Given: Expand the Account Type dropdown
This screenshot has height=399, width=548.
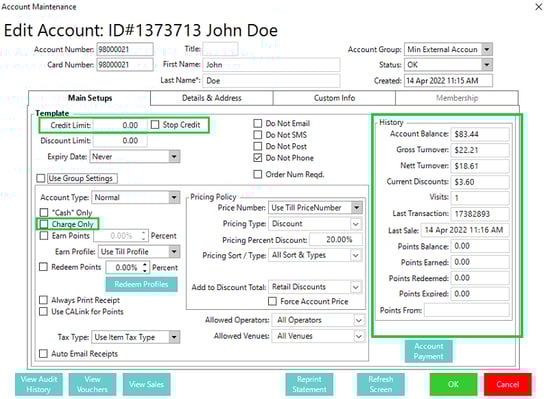Looking at the screenshot, I should [x=174, y=197].
